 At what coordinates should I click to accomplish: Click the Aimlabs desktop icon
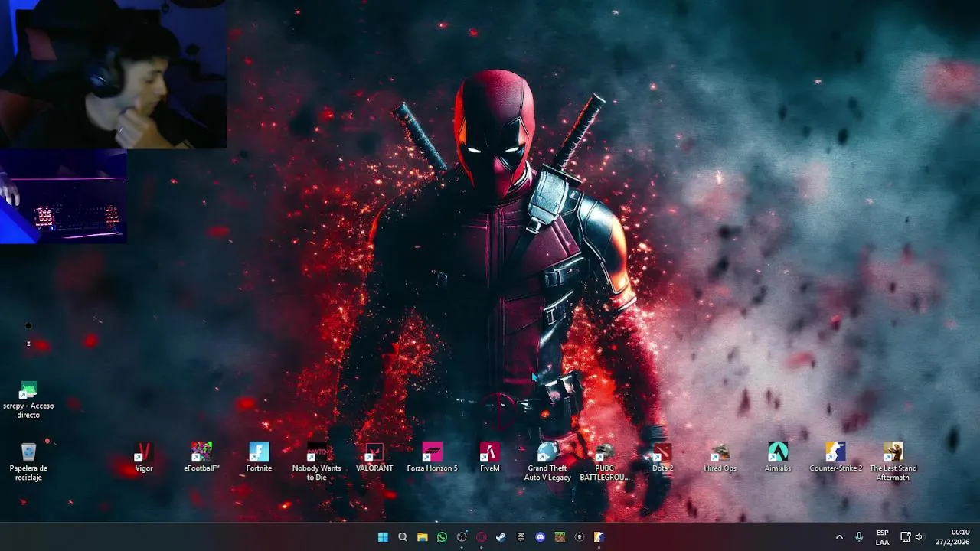tap(778, 457)
